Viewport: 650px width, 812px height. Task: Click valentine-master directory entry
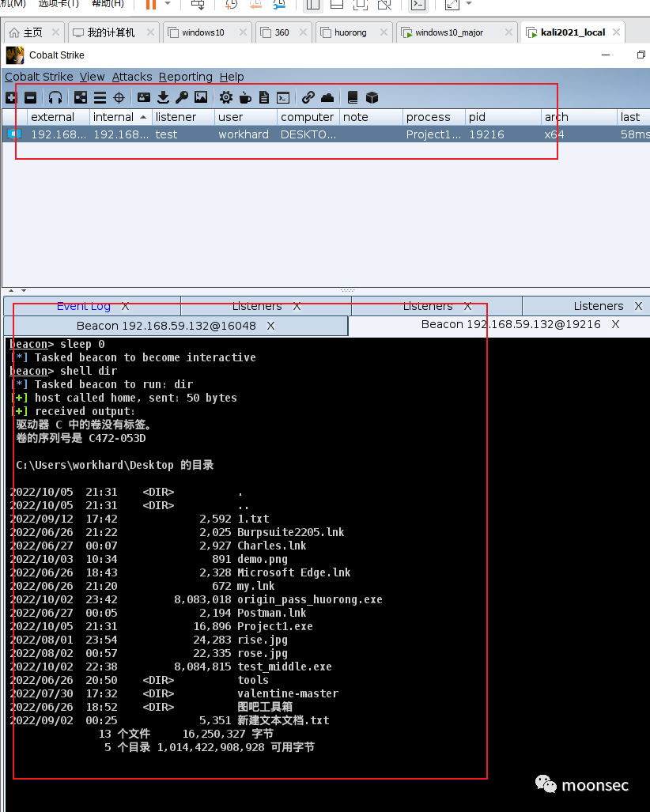288,694
